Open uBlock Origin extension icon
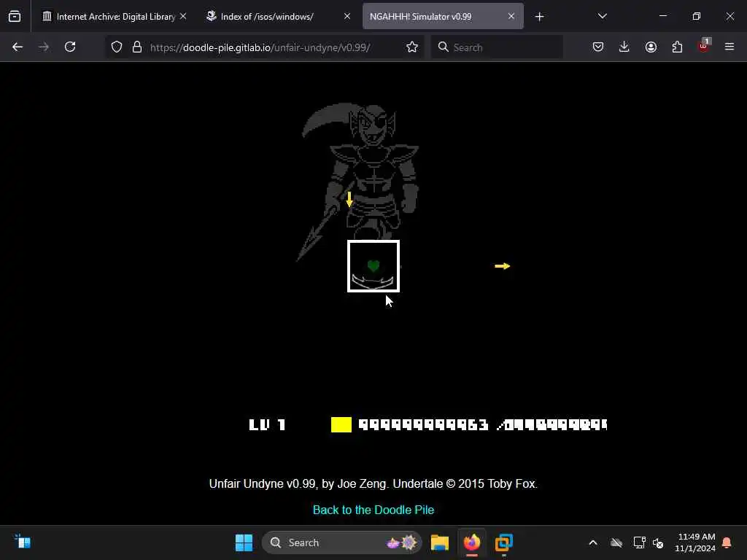This screenshot has height=560, width=747. (704, 46)
